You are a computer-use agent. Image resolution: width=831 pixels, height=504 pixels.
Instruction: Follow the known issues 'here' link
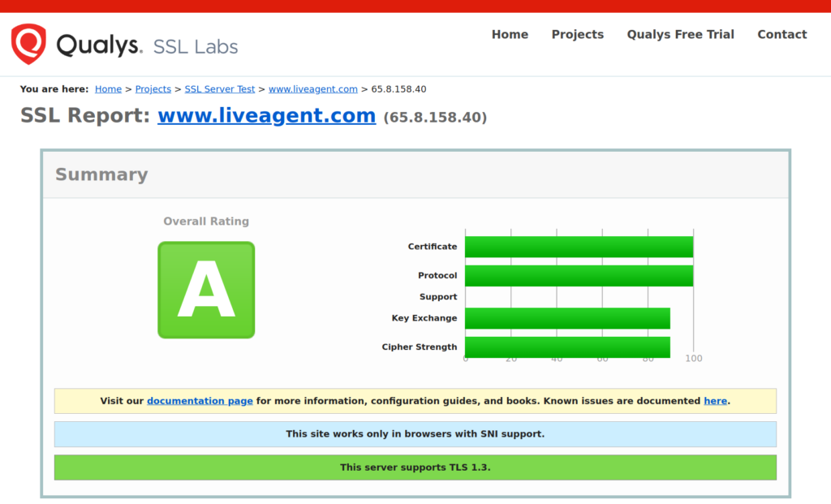[x=715, y=400]
